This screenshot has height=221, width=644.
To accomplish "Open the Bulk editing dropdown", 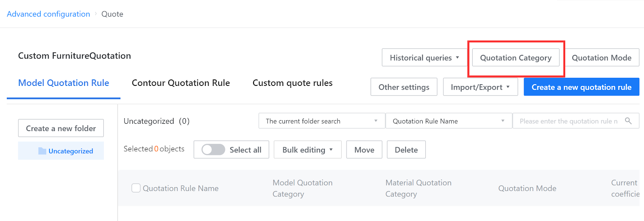I will tap(308, 150).
